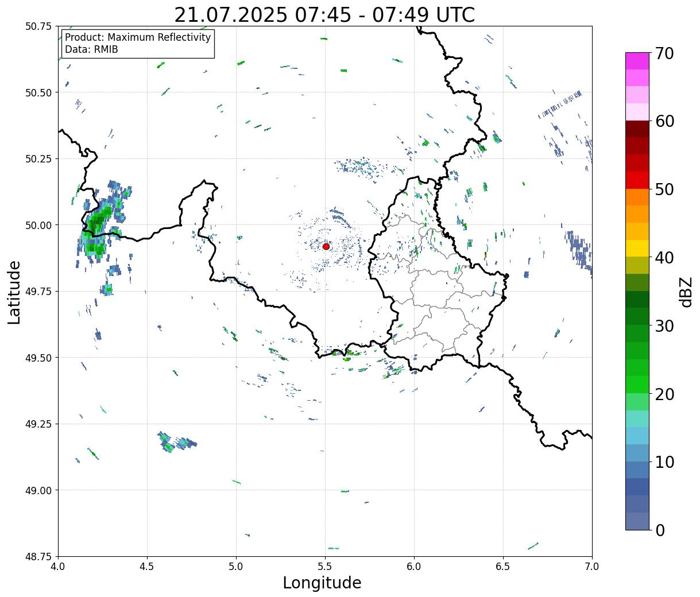The width and height of the screenshot is (700, 597).
Task: Click the colorbar tick label 50
Action: point(664,189)
